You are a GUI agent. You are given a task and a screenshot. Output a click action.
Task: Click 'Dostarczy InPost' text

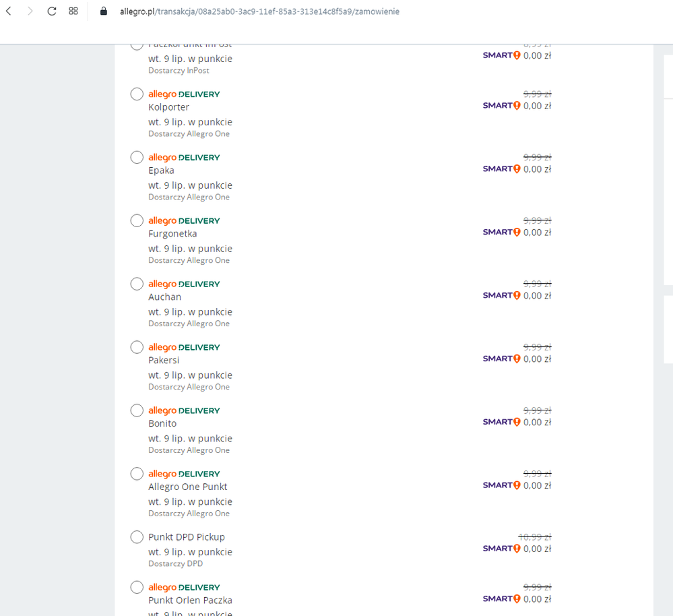click(179, 71)
